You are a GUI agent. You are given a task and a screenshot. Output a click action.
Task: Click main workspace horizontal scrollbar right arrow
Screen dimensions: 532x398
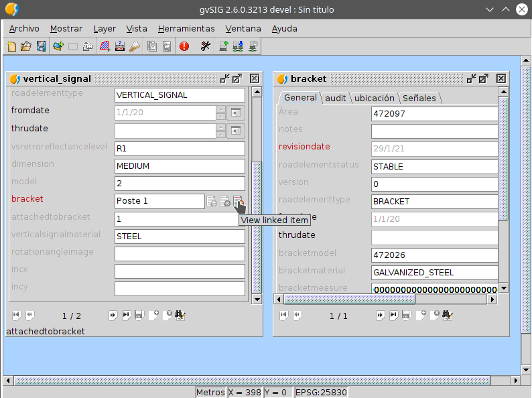(516, 381)
